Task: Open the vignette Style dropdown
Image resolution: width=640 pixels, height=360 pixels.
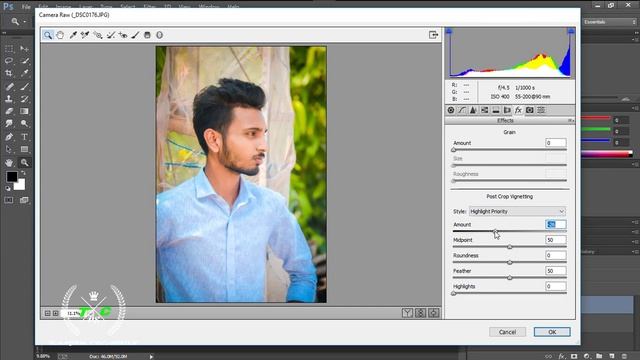Action: [x=517, y=211]
